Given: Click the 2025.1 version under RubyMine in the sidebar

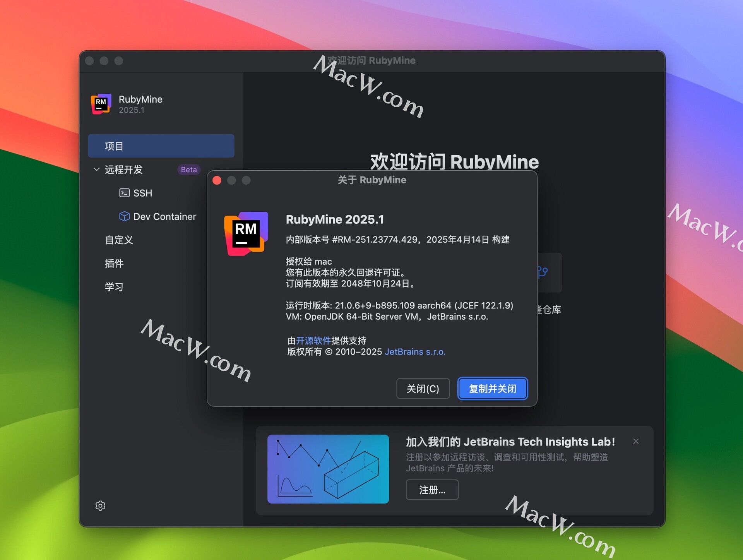Looking at the screenshot, I should coord(132,110).
